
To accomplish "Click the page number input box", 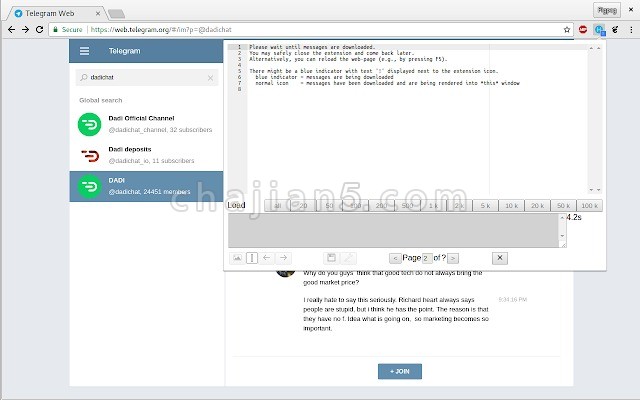I will point(427,258).
